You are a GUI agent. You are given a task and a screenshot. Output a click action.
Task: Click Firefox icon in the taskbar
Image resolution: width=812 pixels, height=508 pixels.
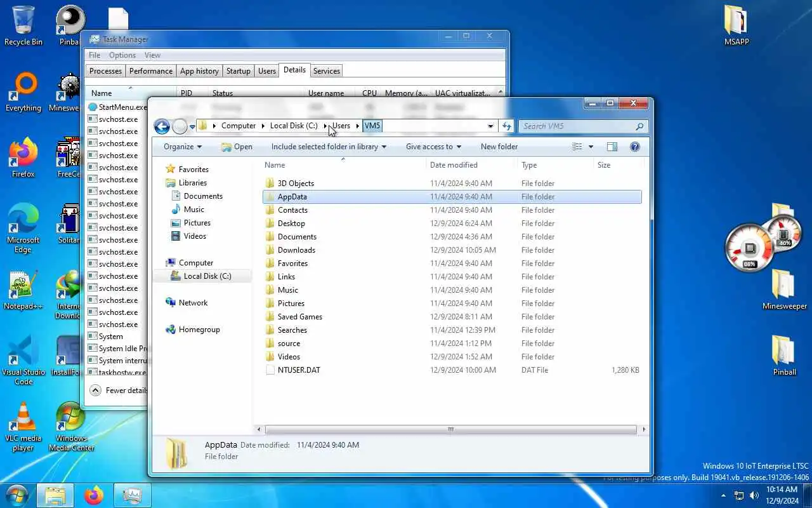[94, 495]
